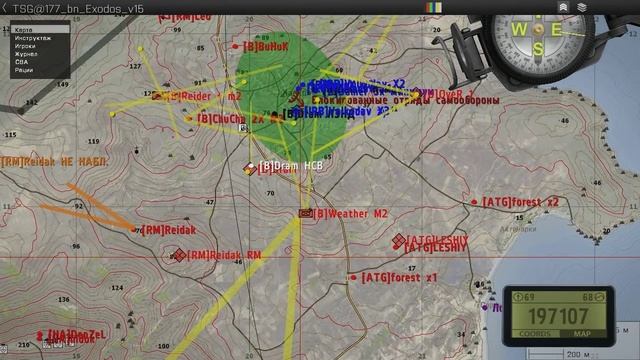Click the GPS grid reading 197107
The width and height of the screenshot is (640, 360).
click(x=558, y=316)
